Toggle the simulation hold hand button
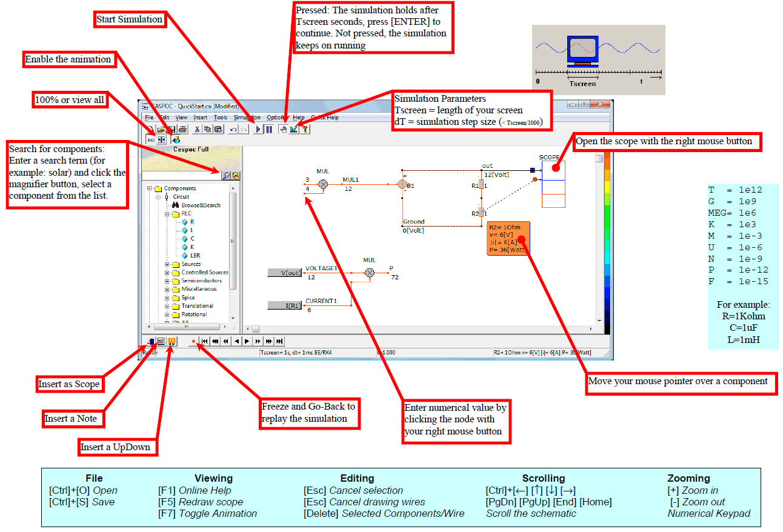 283,129
